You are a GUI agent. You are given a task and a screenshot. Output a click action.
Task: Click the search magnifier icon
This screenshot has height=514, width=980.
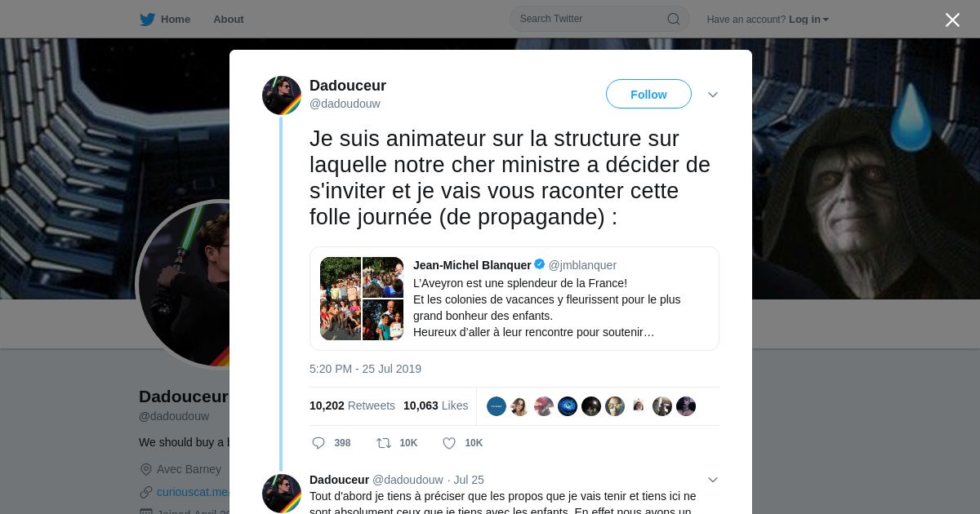click(x=674, y=19)
